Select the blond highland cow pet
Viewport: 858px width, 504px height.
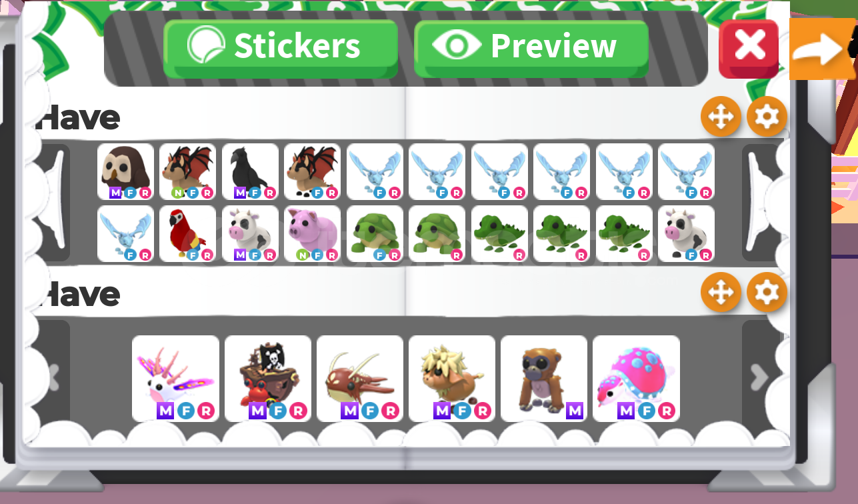tap(452, 379)
